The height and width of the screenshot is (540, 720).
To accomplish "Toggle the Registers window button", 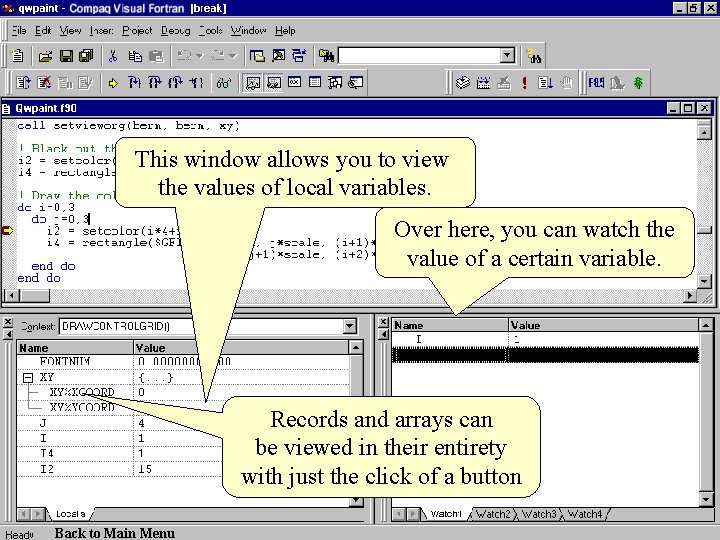I will 294,82.
